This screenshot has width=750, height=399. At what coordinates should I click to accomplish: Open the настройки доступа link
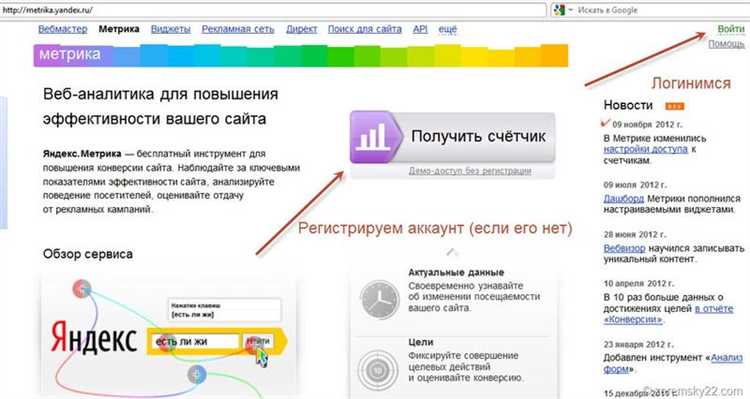[645, 149]
